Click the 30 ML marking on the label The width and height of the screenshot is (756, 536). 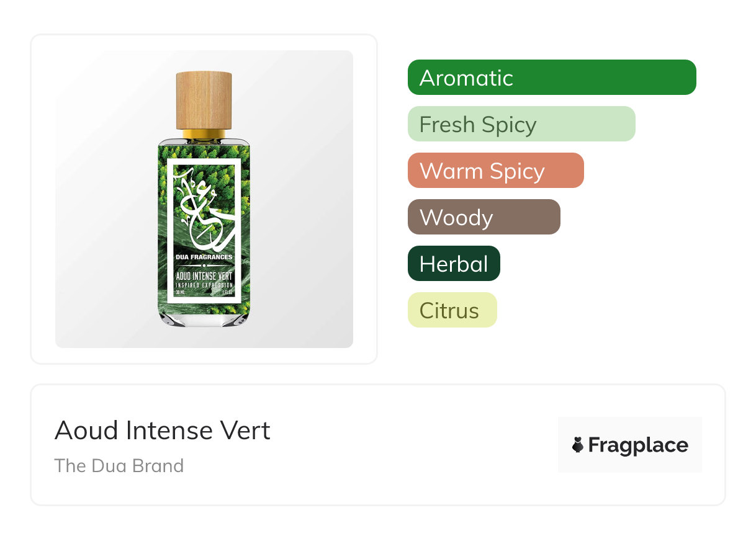click(180, 292)
